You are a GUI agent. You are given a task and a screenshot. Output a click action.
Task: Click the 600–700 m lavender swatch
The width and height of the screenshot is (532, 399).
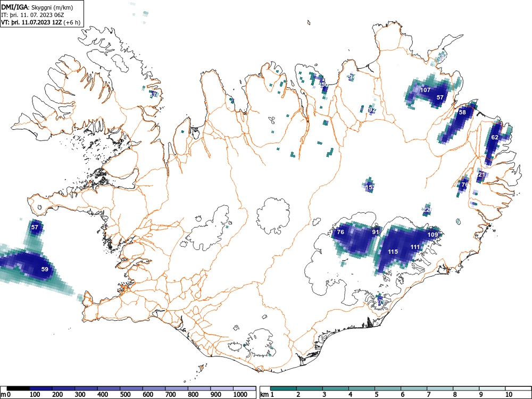coord(154,388)
